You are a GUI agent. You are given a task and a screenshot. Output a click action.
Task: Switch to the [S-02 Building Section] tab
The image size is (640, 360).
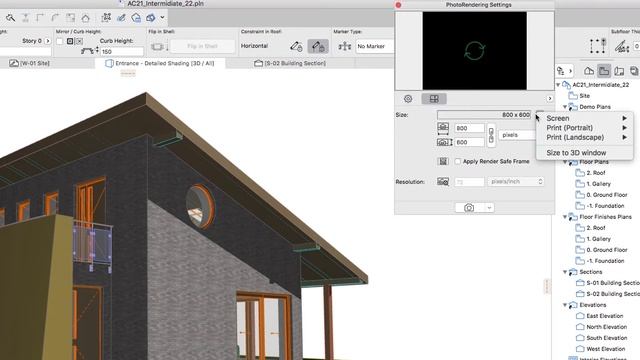(290, 63)
